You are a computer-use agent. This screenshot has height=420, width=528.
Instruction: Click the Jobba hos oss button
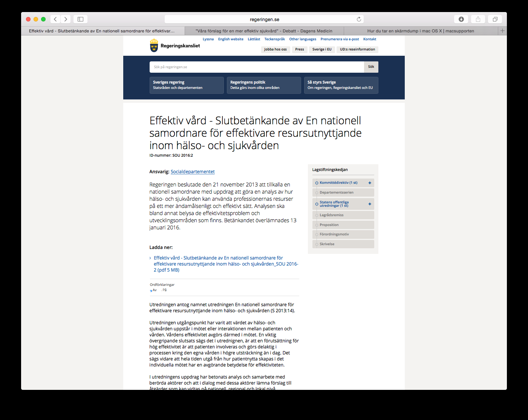275,49
